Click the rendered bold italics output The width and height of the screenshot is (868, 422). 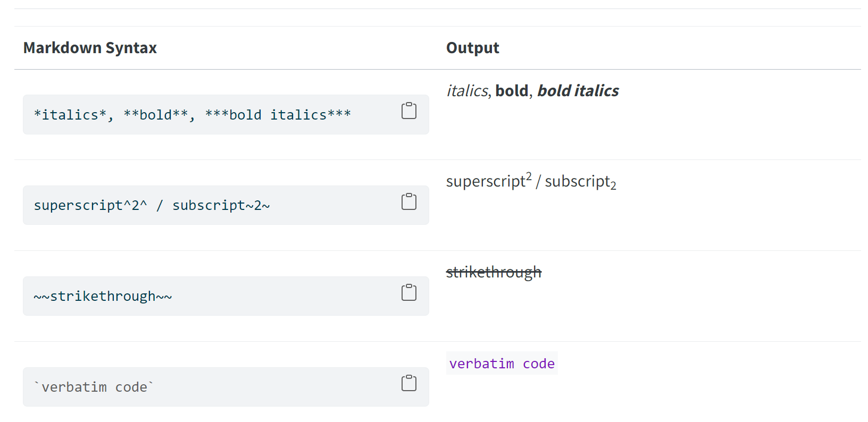point(578,91)
